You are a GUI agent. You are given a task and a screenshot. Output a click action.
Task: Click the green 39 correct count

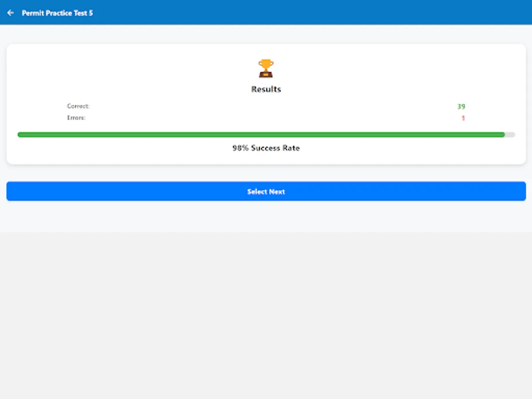tap(461, 106)
